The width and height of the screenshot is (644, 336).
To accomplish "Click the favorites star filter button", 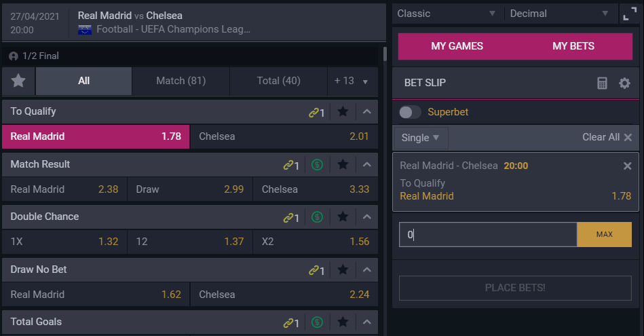I will (18, 81).
